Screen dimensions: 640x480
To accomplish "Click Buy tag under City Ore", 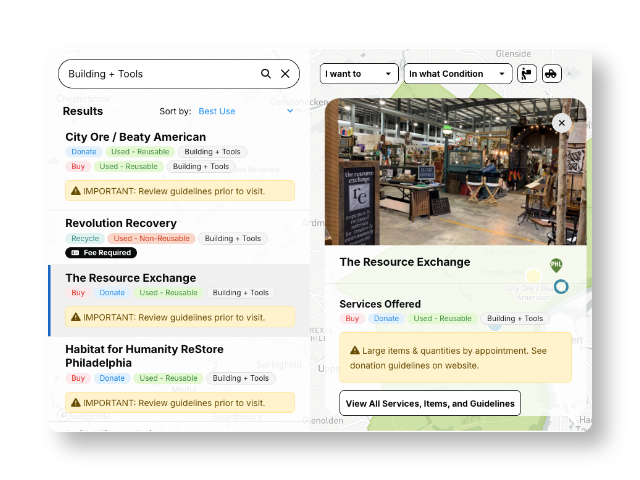I will (78, 167).
